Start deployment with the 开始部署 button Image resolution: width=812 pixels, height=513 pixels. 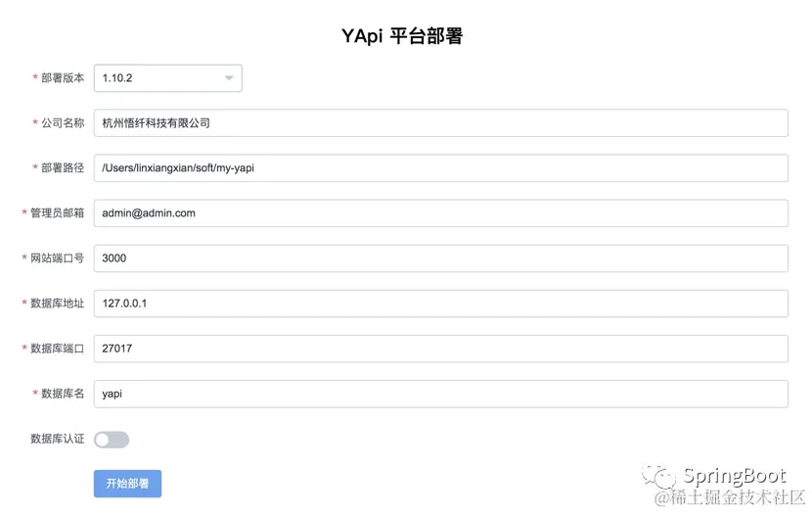tap(127, 484)
